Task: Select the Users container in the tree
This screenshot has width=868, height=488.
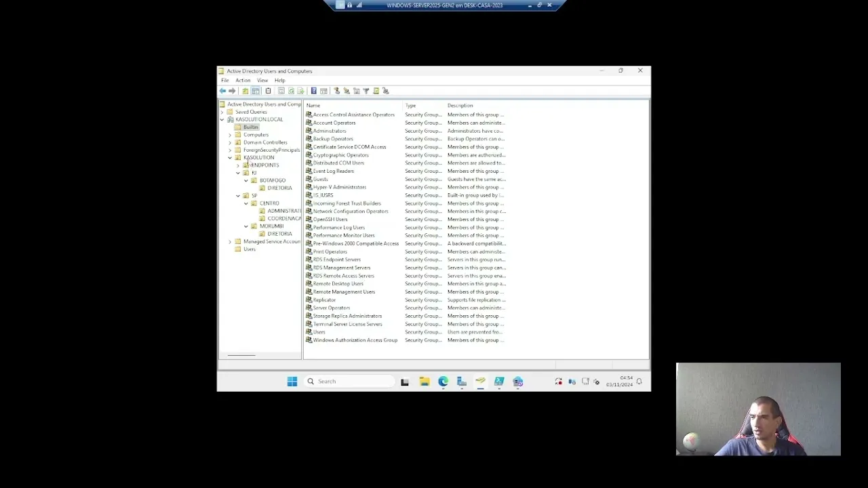Action: [250, 249]
